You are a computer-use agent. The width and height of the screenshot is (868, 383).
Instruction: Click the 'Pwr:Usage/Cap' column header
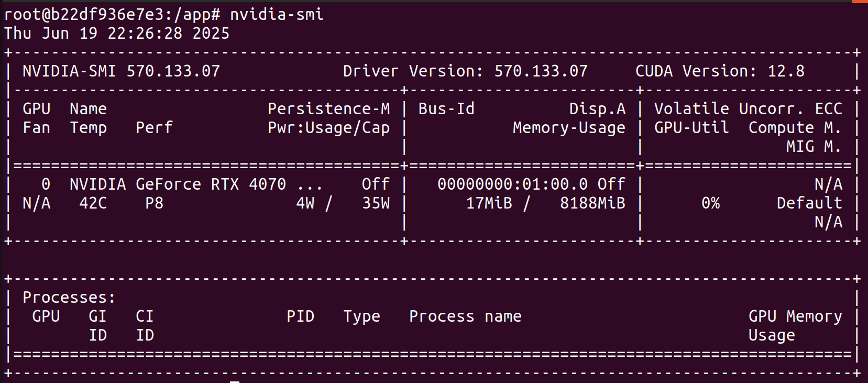329,127
